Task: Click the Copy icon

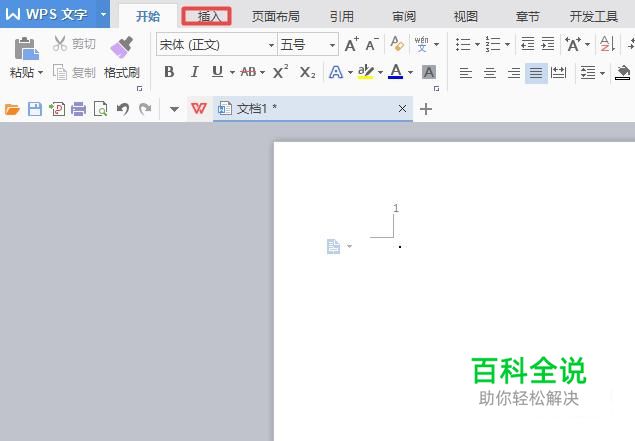Action: click(x=60, y=72)
